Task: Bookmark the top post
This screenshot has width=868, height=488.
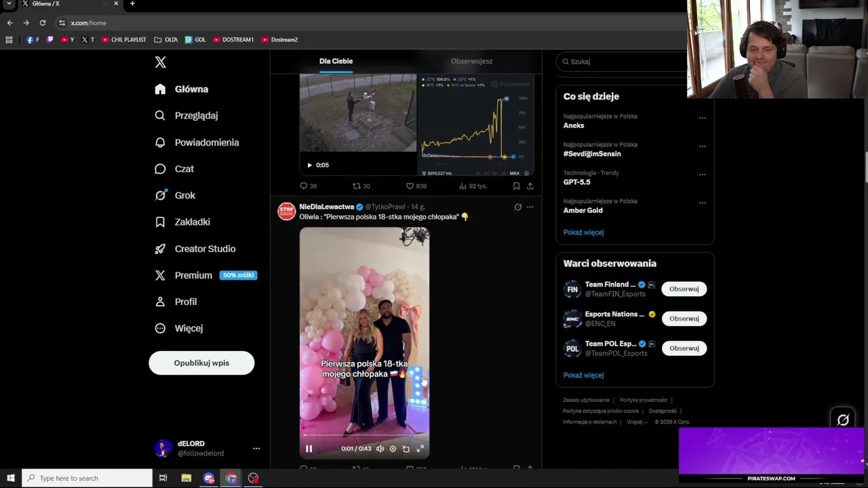Action: point(516,186)
